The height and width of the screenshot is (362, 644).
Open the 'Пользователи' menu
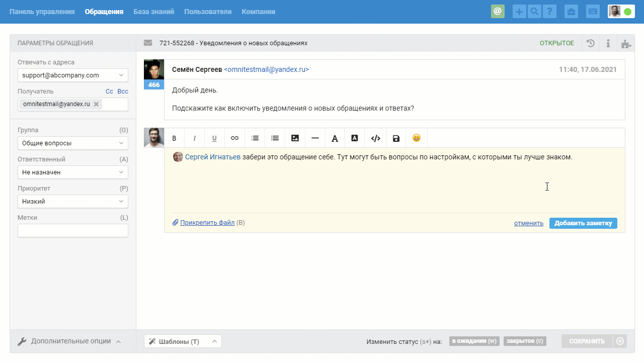point(208,12)
